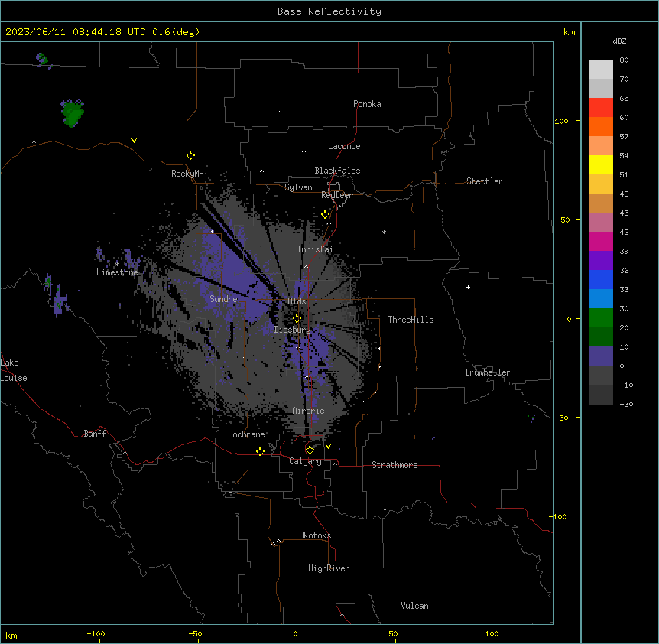
Task: Click the ThreeHills label
Action: click(411, 320)
